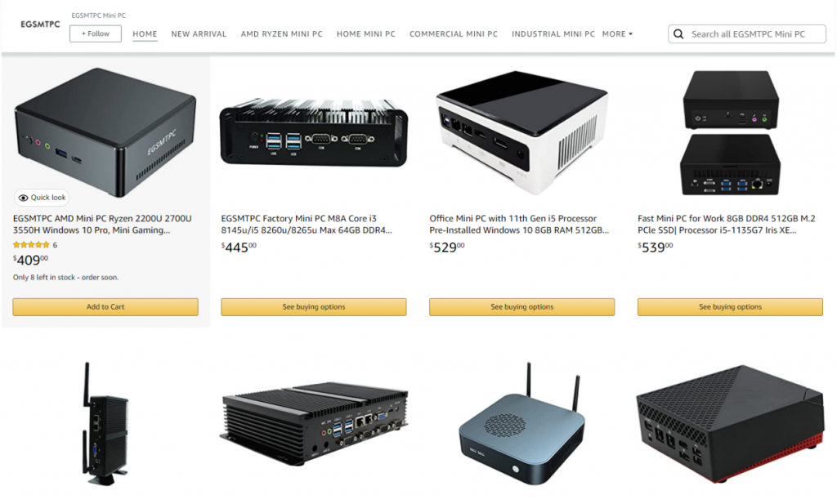Go to NEW ARRIVAL tab
This screenshot has width=837, height=504.
point(199,34)
